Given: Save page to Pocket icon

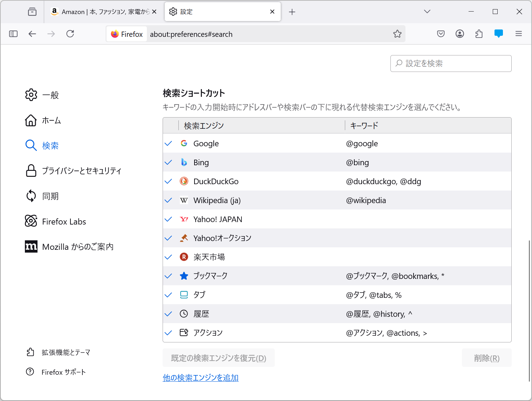Looking at the screenshot, I should point(441,34).
